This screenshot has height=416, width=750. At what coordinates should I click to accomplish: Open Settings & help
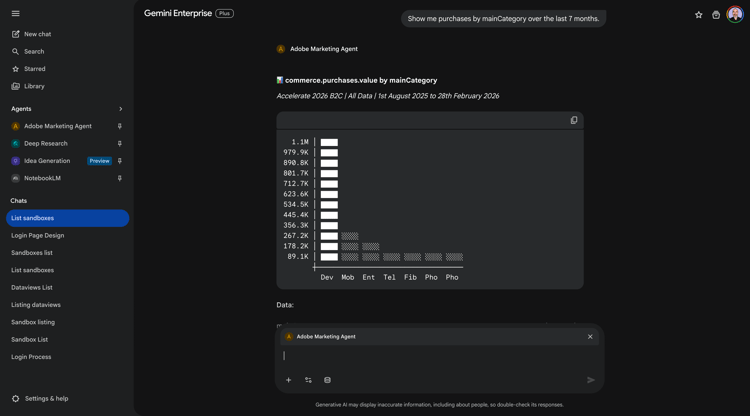pos(46,398)
